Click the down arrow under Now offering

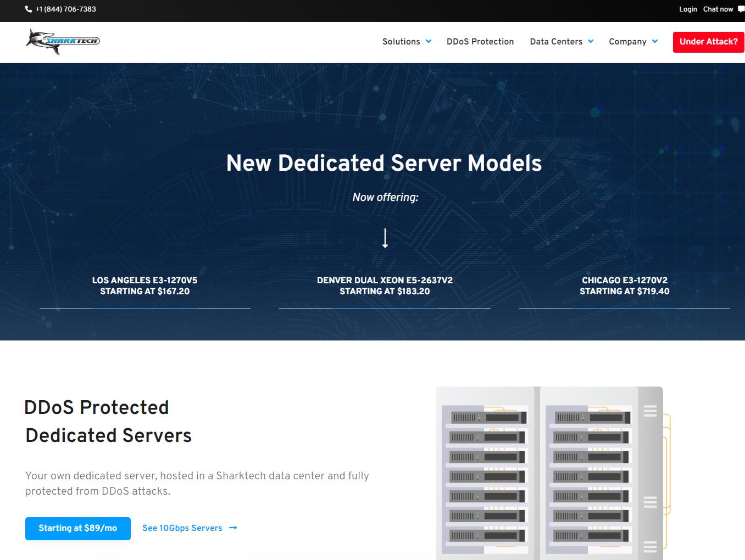[385, 238]
